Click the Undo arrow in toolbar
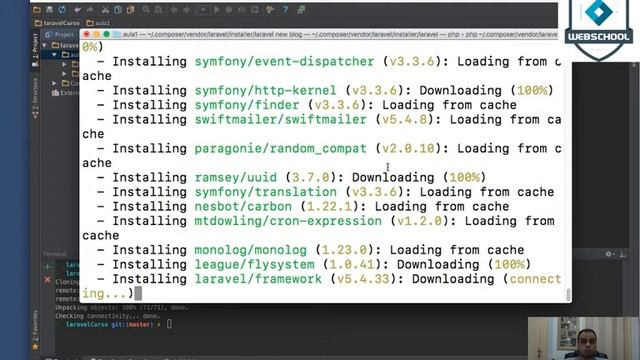 [78, 9]
